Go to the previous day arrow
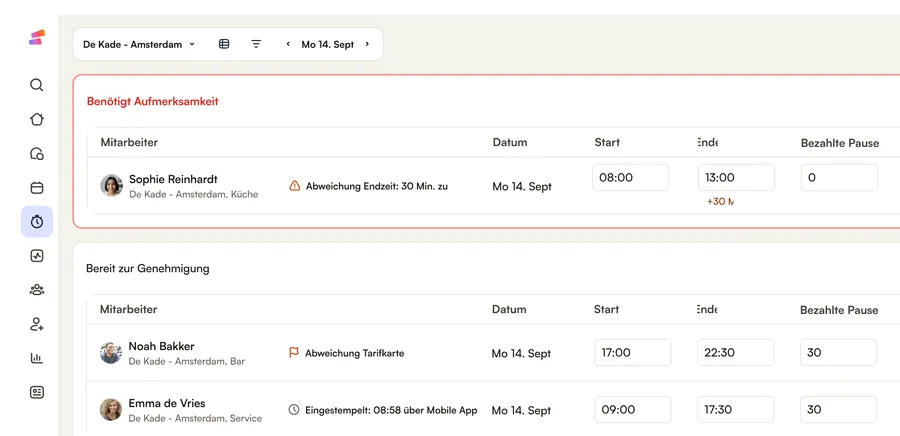 288,44
